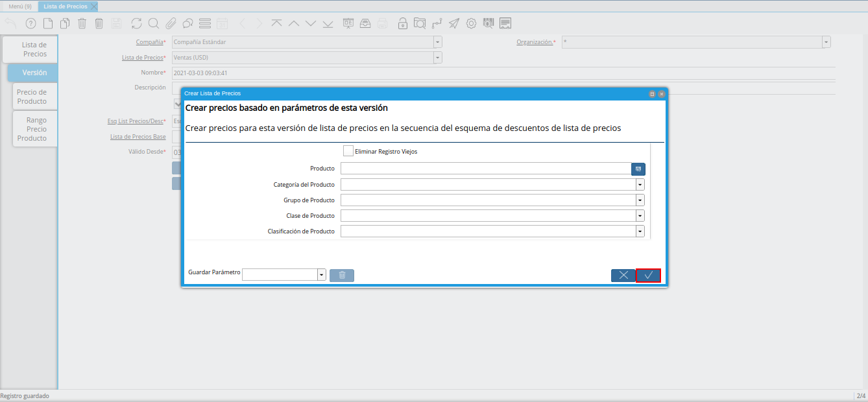Image resolution: width=868 pixels, height=402 pixels.
Task: Cancel the Crear Lista de Precios dialog
Action: point(623,276)
